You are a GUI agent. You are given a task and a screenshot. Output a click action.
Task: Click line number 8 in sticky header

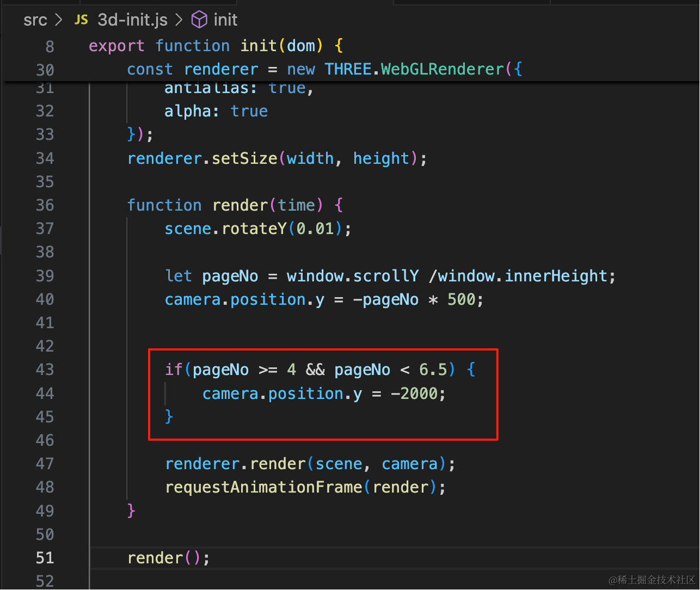50,46
